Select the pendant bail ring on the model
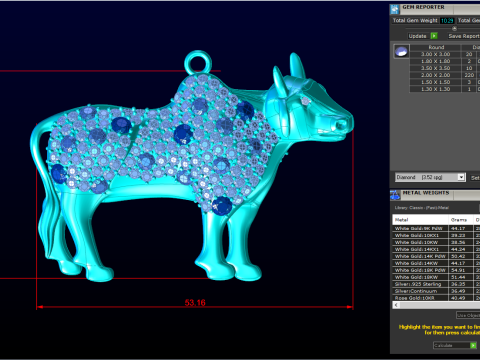 198,62
